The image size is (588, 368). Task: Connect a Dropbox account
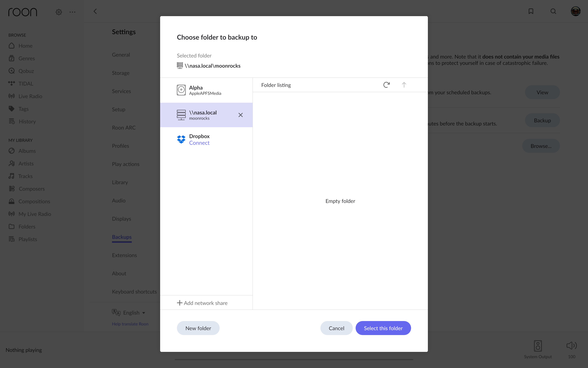pos(199,143)
